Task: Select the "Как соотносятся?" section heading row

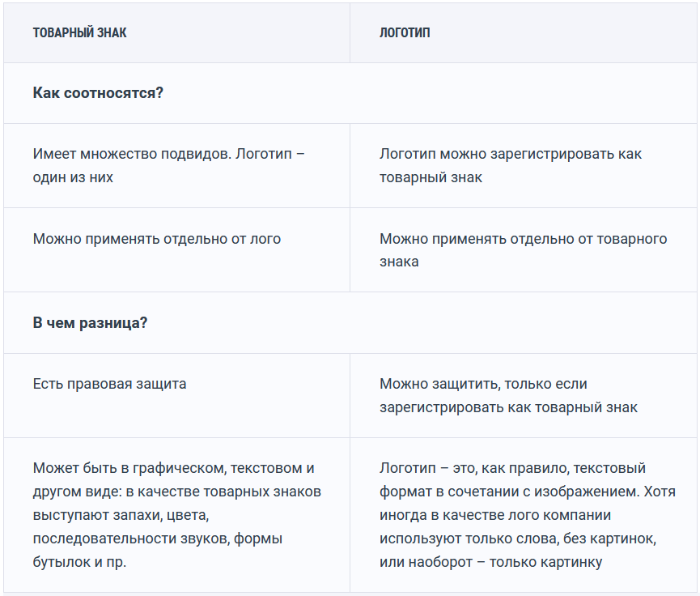Action: [x=98, y=93]
